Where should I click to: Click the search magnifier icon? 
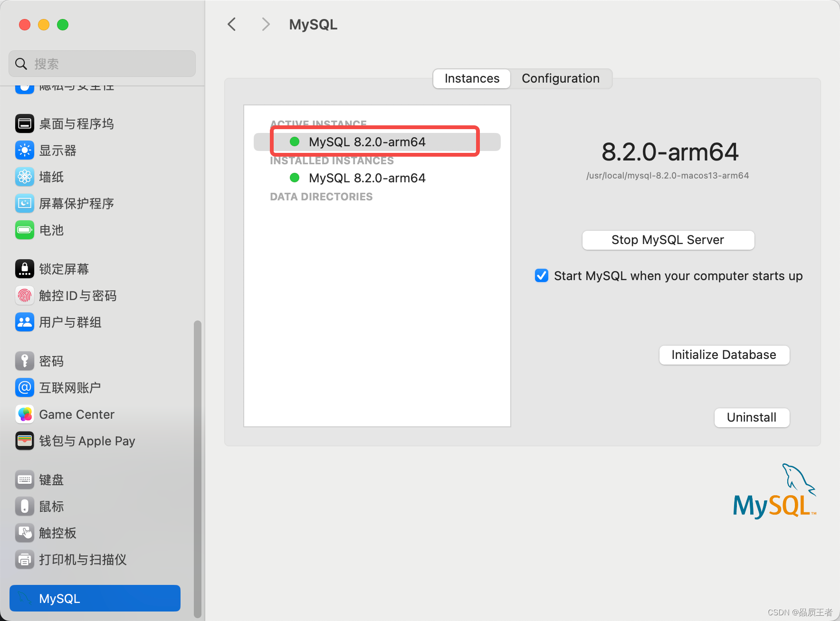[21, 64]
